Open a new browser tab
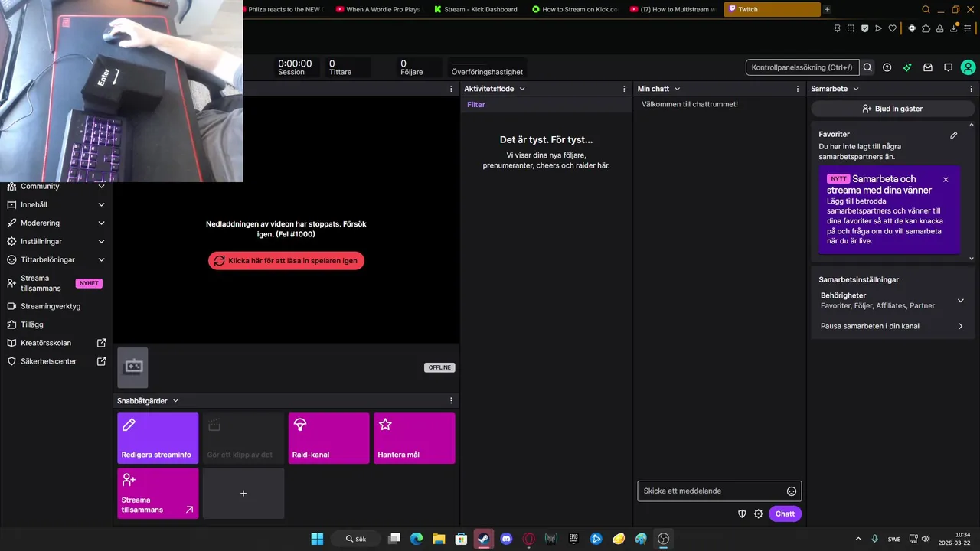The height and width of the screenshot is (551, 980). pos(827,9)
